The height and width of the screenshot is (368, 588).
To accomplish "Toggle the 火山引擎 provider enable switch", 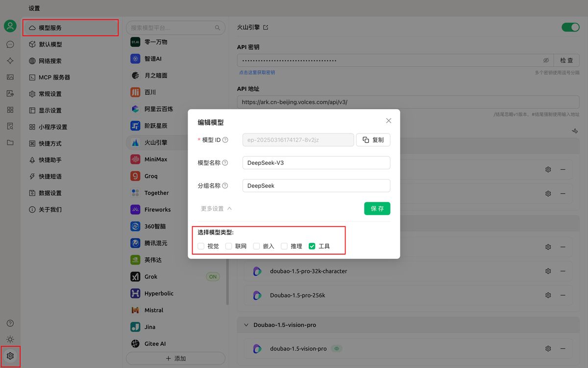I will [x=570, y=27].
